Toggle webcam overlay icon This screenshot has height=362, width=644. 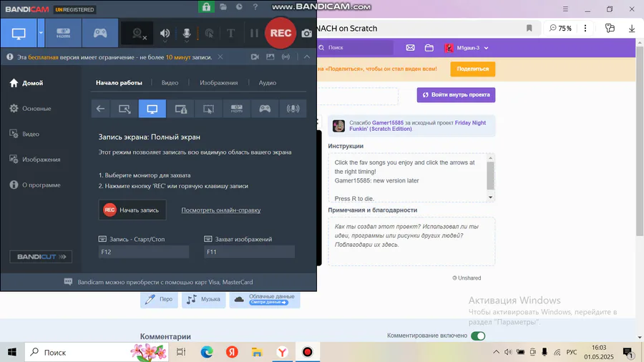138,34
